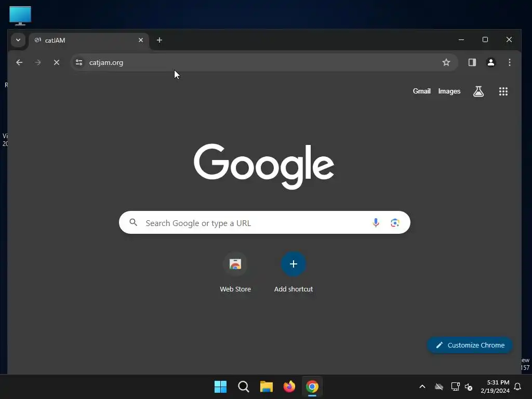This screenshot has width=532, height=399.
Task: Go back to previous page
Action: [x=19, y=62]
